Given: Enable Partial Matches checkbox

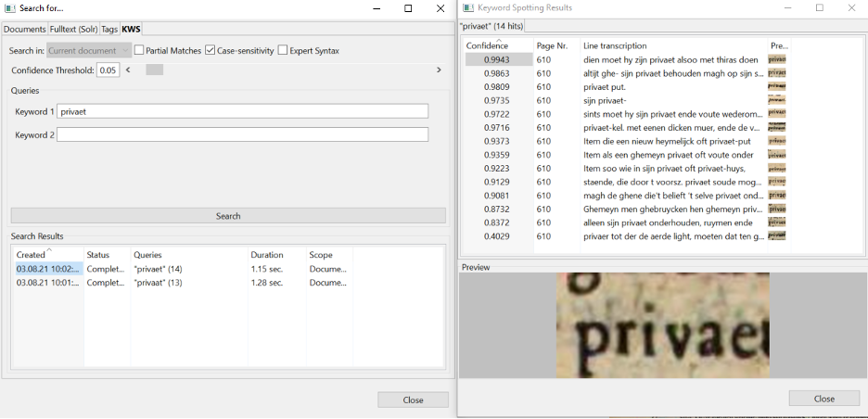Looking at the screenshot, I should click(x=139, y=50).
